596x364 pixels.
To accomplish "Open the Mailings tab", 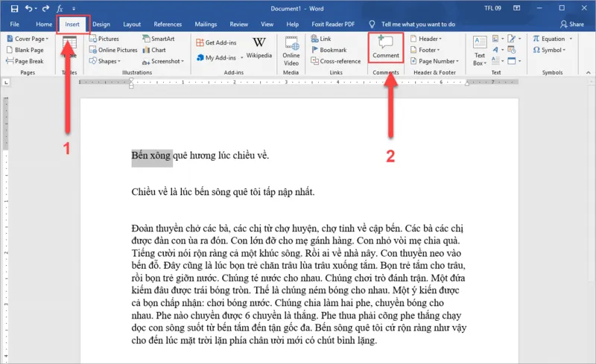I will click(206, 25).
